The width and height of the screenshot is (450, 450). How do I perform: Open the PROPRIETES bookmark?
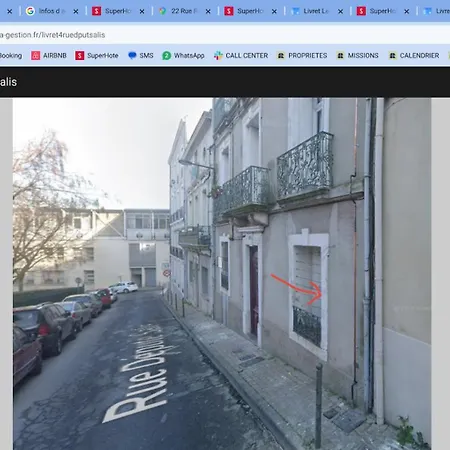[x=302, y=55]
